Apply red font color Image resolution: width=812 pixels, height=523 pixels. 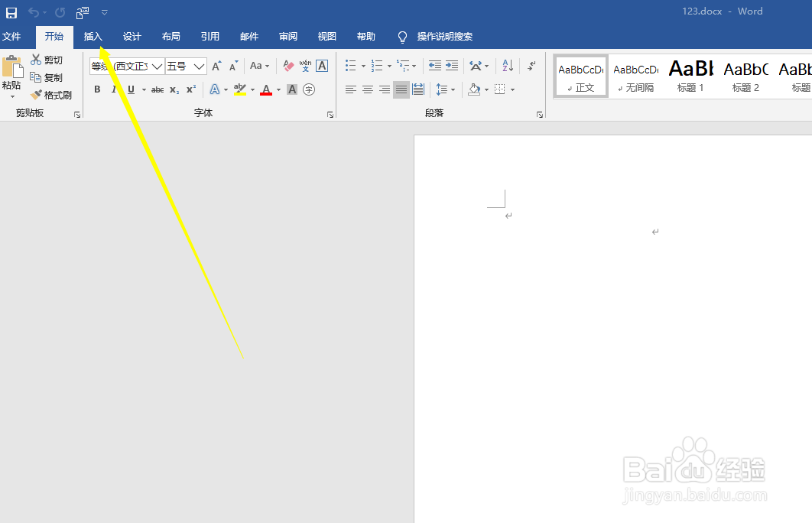(266, 89)
